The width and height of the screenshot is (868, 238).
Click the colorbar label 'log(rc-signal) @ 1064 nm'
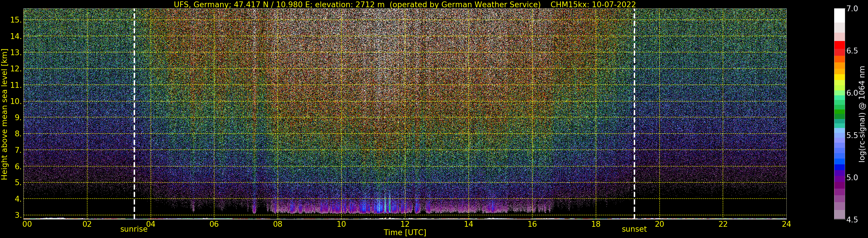tap(863, 114)
